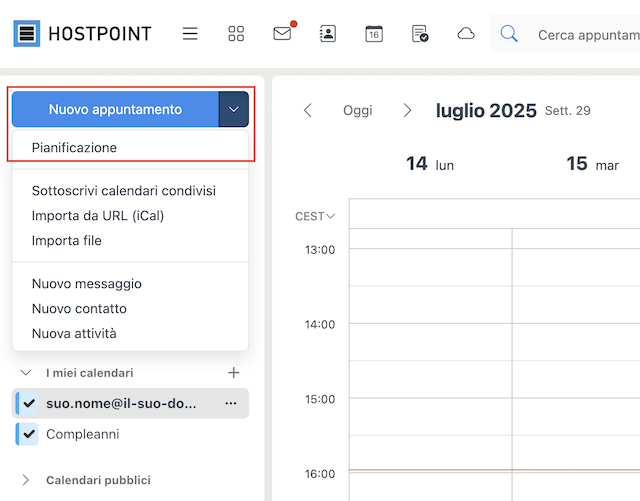
Task: Toggle the Nuovo appuntamento dropdown arrow
Action: tap(233, 109)
